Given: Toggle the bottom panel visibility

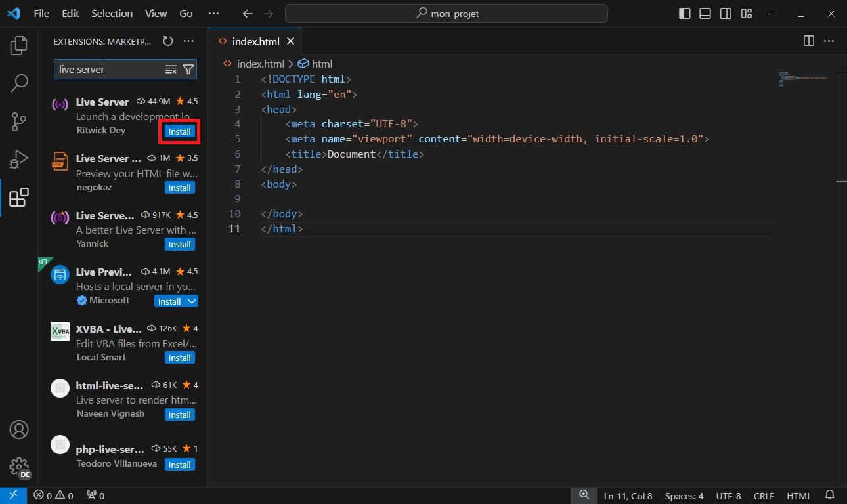Looking at the screenshot, I should pos(705,14).
